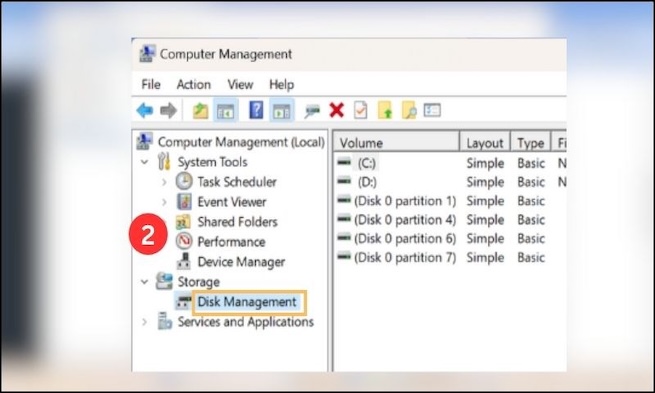655x393 pixels.
Task: Open the Action menu
Action: (x=193, y=84)
